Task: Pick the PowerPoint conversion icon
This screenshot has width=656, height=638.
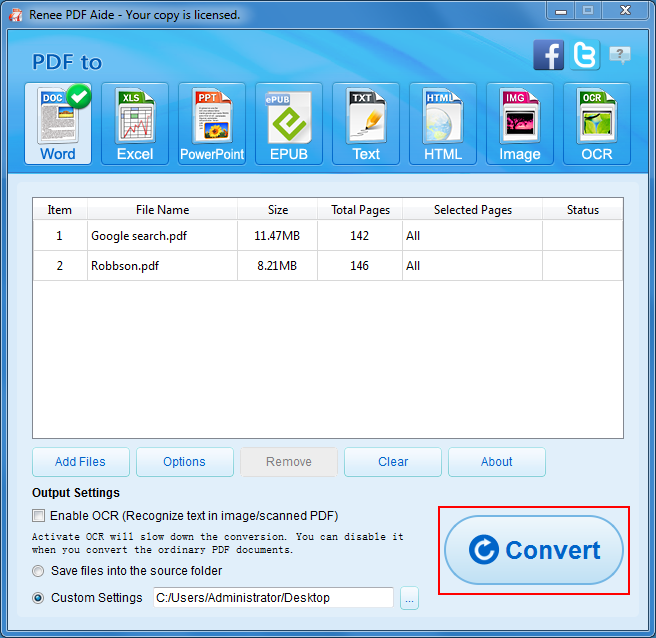Action: coord(212,124)
